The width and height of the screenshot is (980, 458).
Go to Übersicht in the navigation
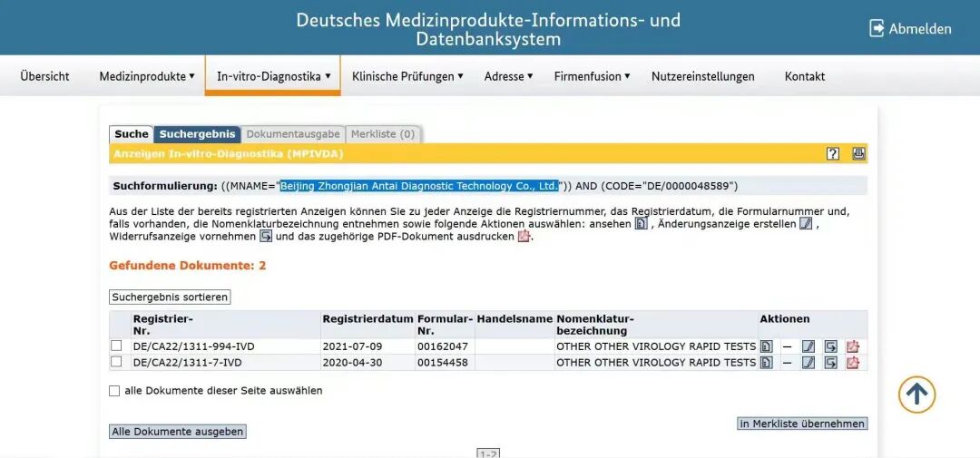tap(44, 76)
